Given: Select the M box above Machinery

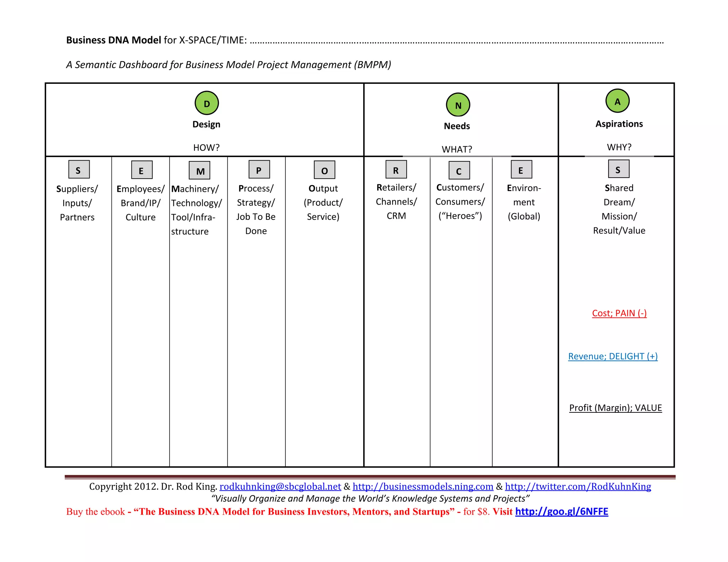Looking at the screenshot, I should (x=199, y=171).
